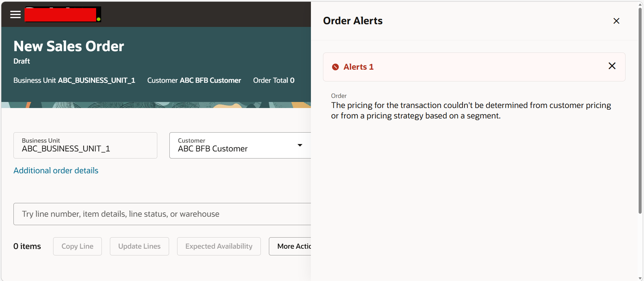
Task: Open Additional order details link
Action: tap(56, 171)
